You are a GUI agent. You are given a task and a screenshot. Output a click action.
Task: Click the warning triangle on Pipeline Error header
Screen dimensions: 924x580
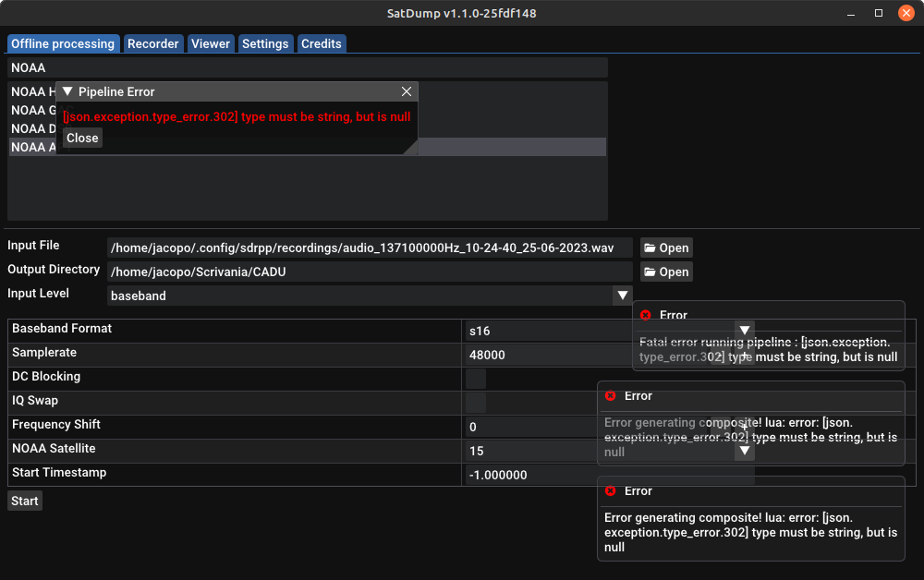pyautogui.click(x=66, y=91)
